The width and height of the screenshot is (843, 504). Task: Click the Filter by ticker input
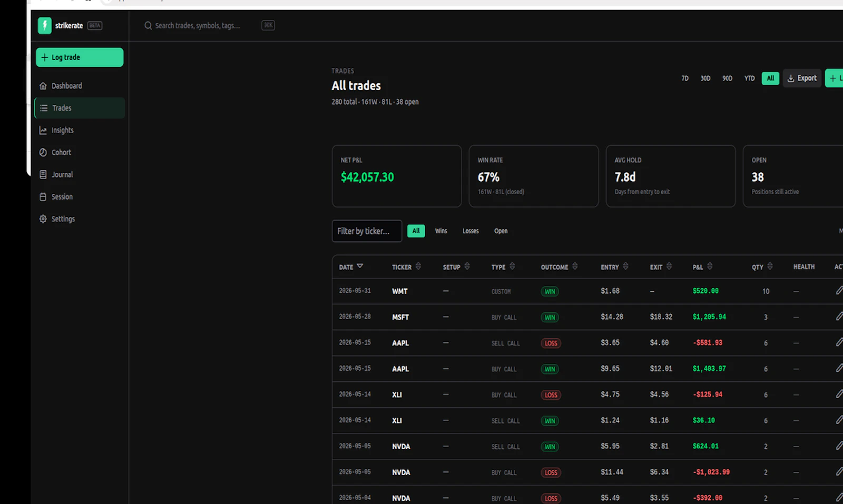pos(367,231)
